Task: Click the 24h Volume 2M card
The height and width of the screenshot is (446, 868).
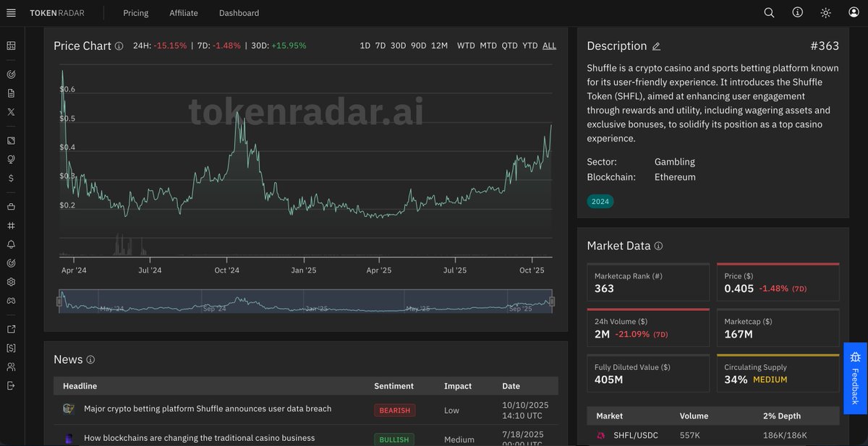Action: tap(648, 327)
